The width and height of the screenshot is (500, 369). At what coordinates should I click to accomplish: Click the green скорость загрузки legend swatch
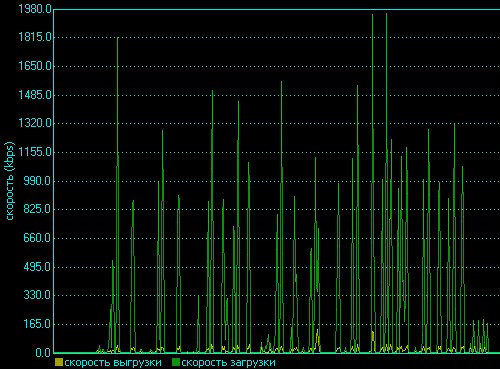click(176, 362)
